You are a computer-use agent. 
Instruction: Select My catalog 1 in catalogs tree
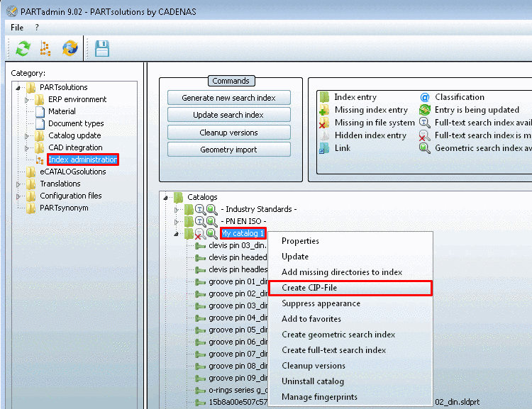pos(243,233)
